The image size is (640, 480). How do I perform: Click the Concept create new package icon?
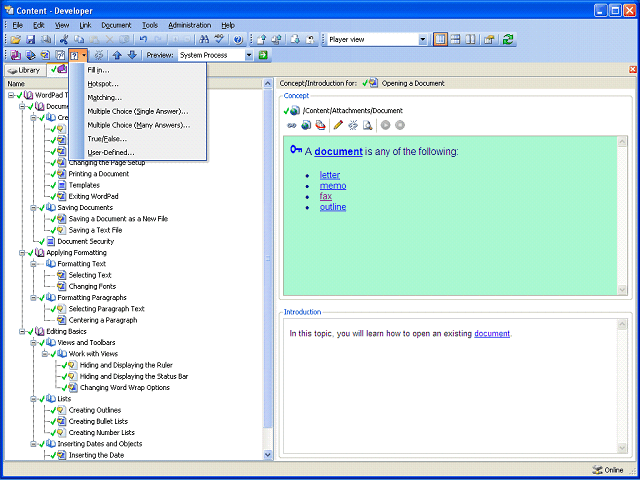321,125
